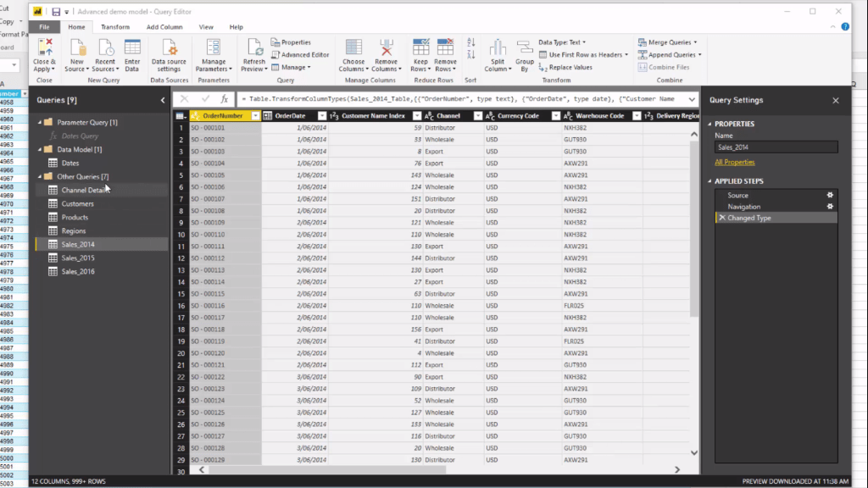
Task: Click Replace Values in Transform group
Action: coord(565,68)
